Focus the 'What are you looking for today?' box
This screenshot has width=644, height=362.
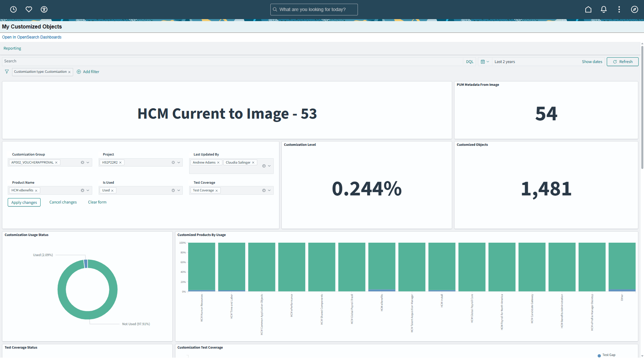[x=314, y=9]
